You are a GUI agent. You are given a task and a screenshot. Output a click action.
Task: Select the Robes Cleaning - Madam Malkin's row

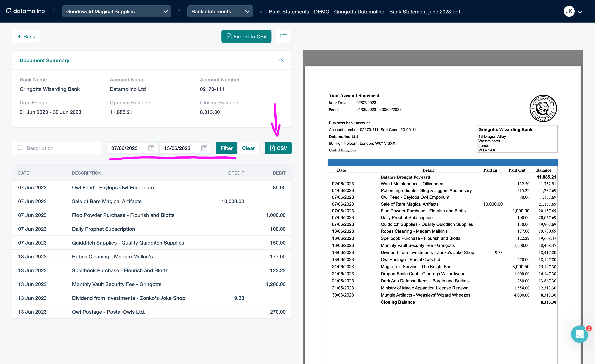[152, 257]
